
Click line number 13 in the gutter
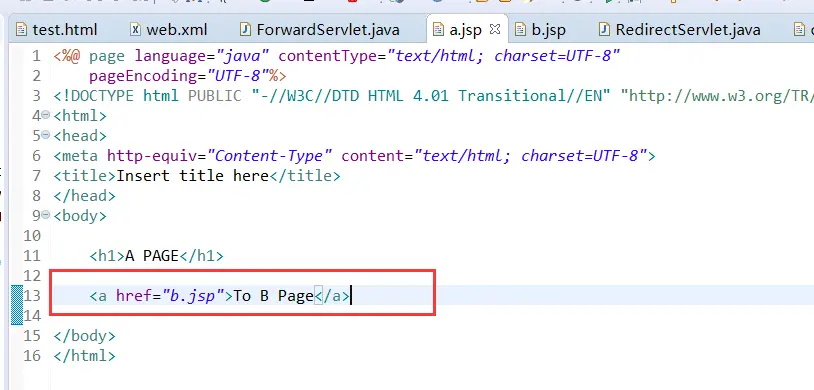pyautogui.click(x=32, y=296)
